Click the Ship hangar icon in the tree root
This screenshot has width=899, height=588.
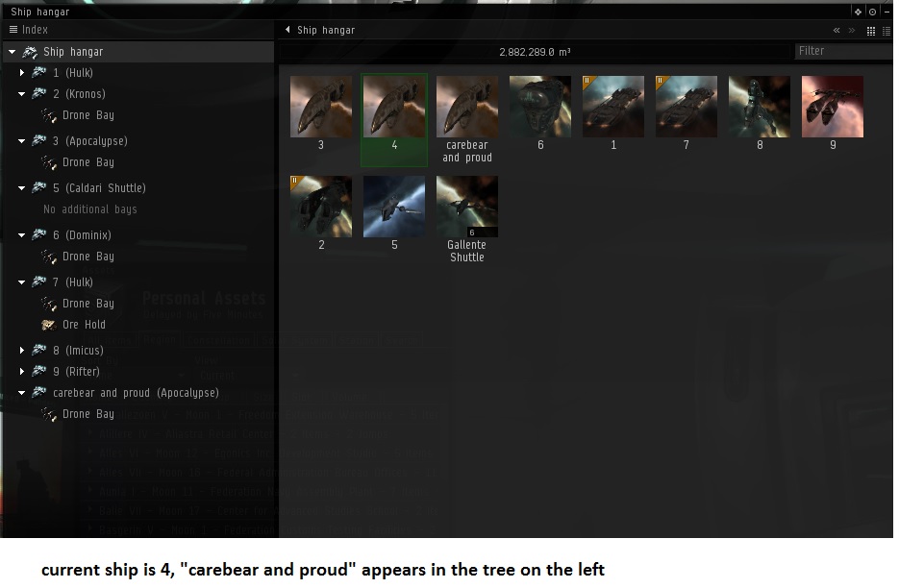point(30,52)
